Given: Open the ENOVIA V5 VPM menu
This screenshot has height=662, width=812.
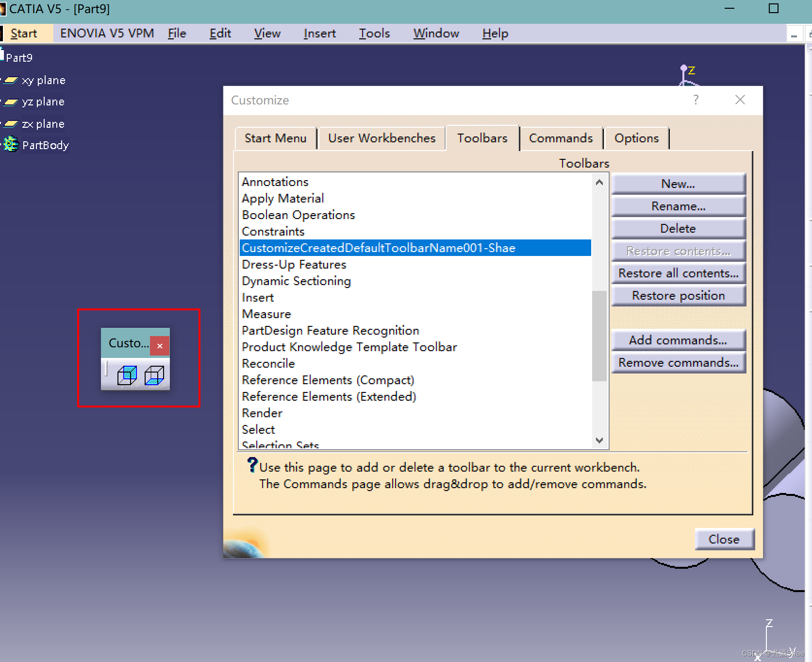Looking at the screenshot, I should (107, 34).
